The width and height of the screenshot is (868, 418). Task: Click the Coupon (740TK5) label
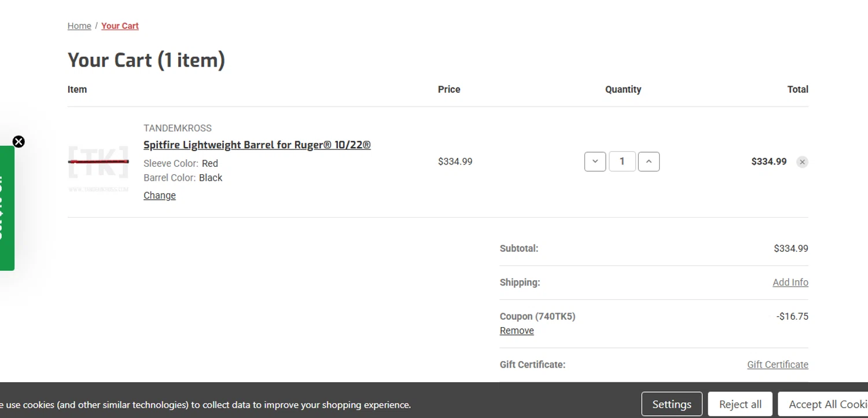click(538, 317)
